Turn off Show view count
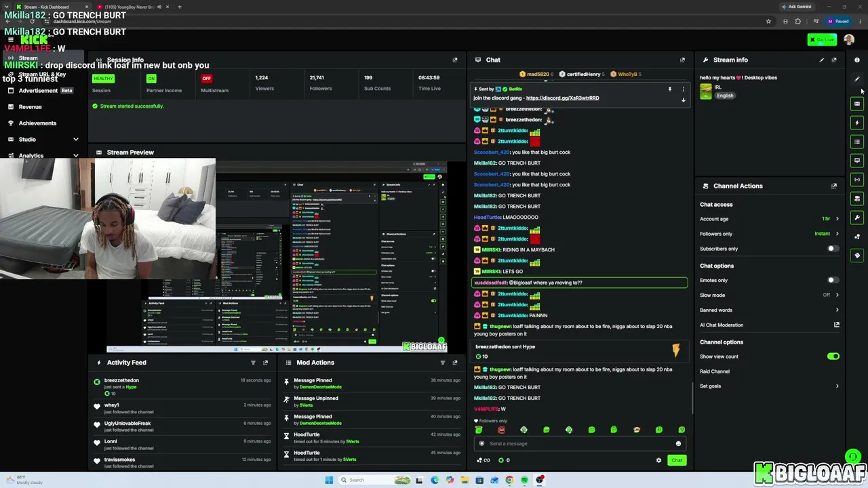The image size is (868, 488). [833, 357]
